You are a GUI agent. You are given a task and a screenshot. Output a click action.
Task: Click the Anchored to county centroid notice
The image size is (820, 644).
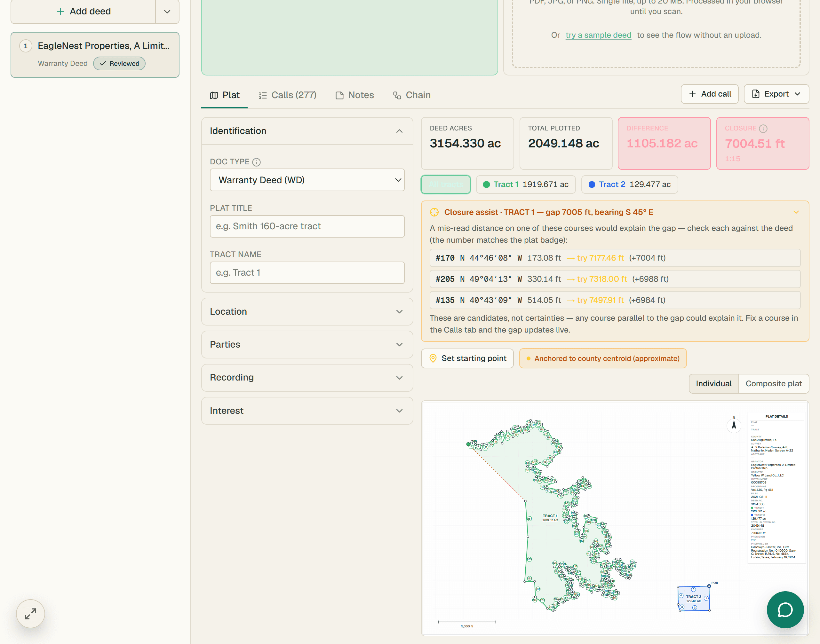[603, 358]
